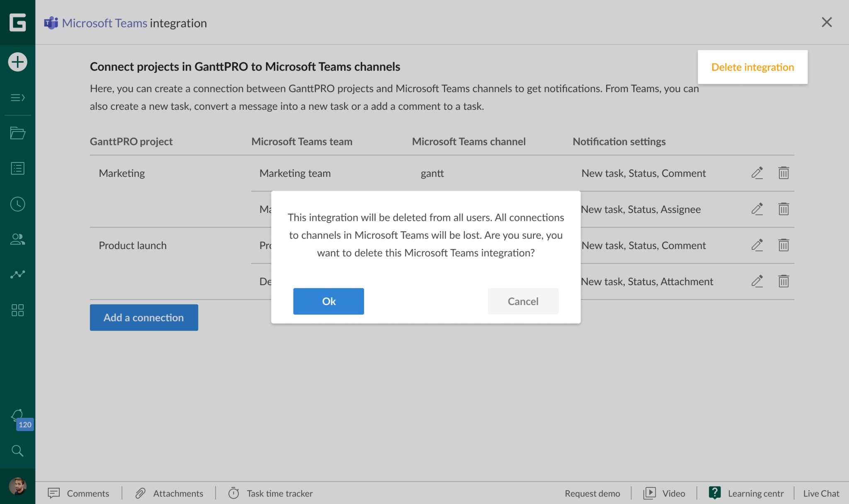Screen dimensions: 849x504
Task: Open the task list icon in sidebar
Action: 17,168
